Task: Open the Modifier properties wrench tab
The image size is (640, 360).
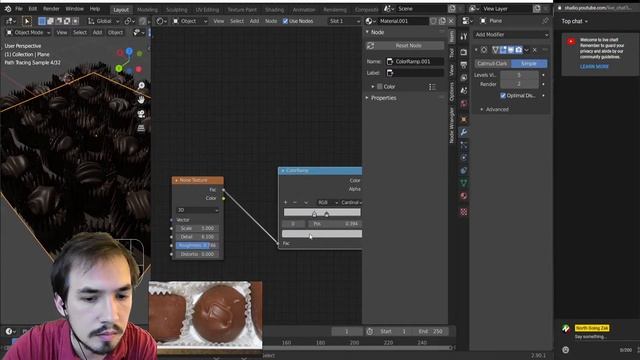Action: point(464,132)
